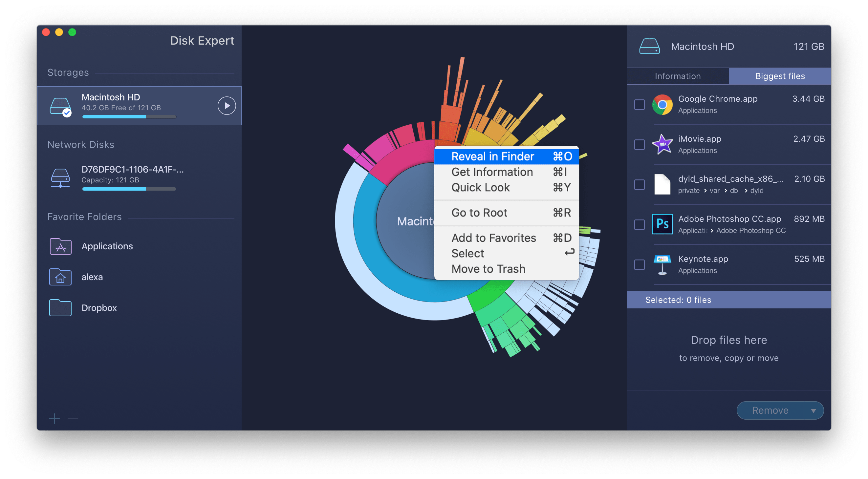Click the Google Chrome app icon
This screenshot has height=479, width=868.
[x=662, y=105]
